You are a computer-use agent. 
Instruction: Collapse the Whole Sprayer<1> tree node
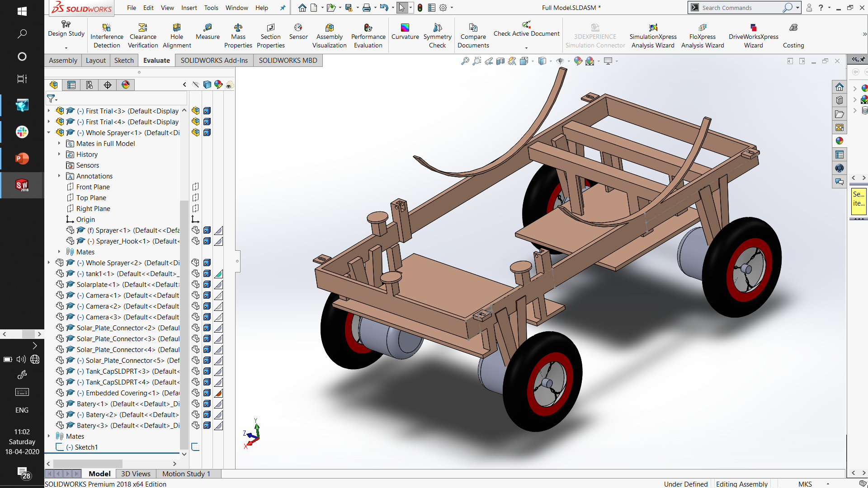click(x=49, y=133)
